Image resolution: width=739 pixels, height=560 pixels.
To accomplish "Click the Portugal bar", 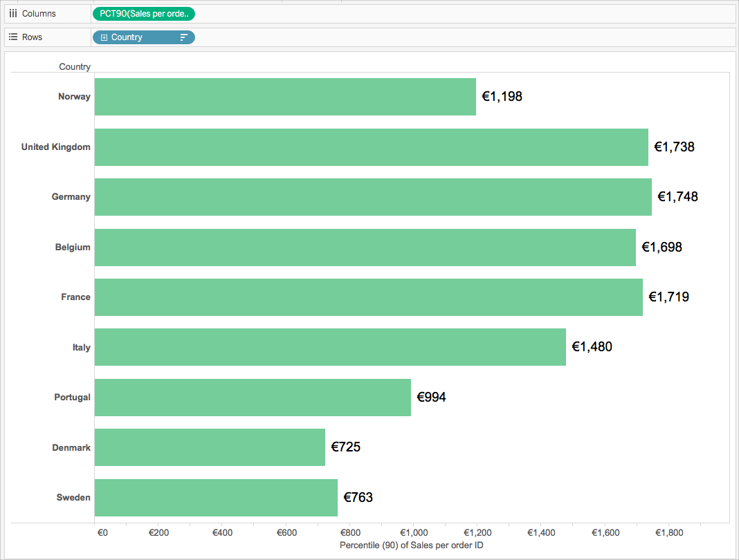I will coord(253,398).
